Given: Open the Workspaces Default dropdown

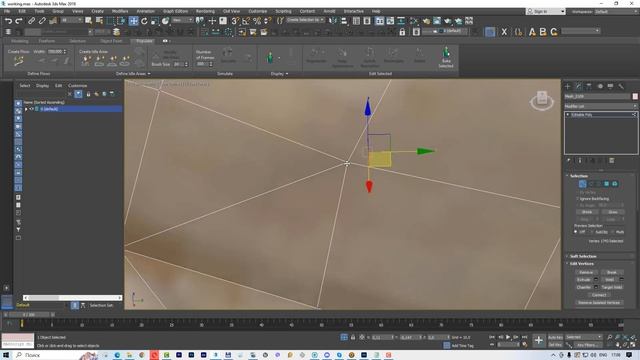Looking at the screenshot, I should click(616, 11).
